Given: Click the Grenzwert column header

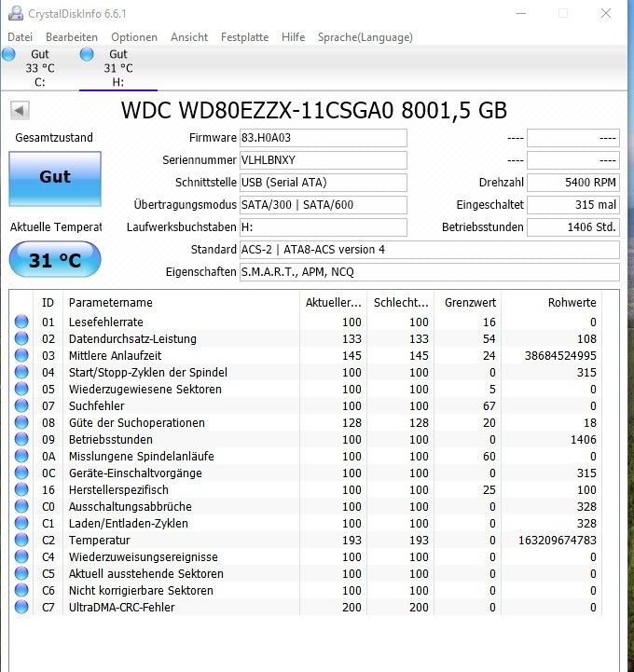Looking at the screenshot, I should [x=468, y=303].
